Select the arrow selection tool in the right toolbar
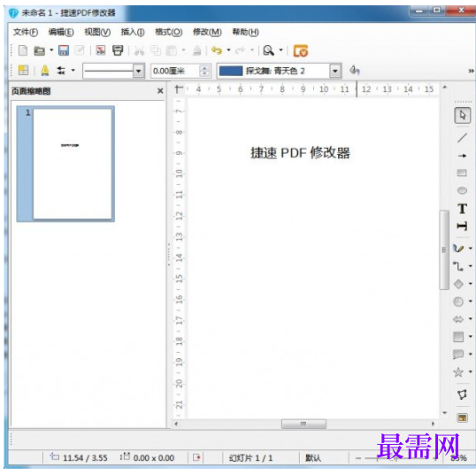476x474 pixels. point(463,115)
